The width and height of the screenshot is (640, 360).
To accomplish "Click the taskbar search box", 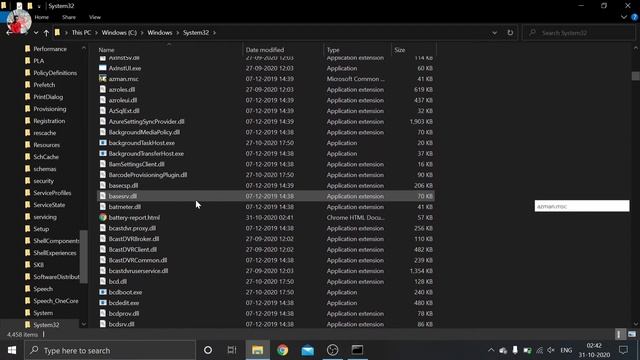I will pyautogui.click(x=110, y=350).
